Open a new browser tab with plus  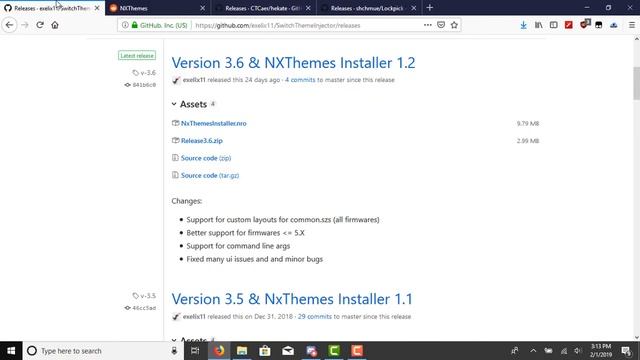[x=429, y=8]
